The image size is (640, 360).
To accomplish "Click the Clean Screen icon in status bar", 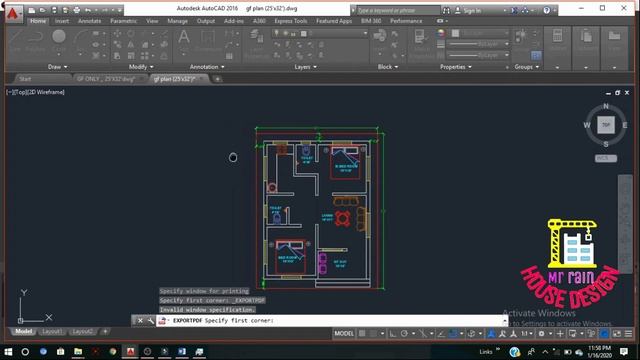I will point(617,334).
